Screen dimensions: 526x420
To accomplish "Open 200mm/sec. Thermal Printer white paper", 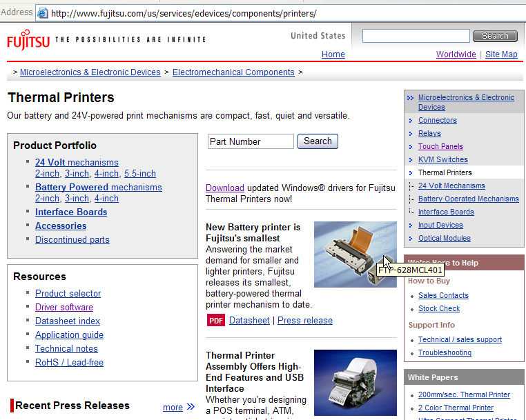I will (x=464, y=394).
